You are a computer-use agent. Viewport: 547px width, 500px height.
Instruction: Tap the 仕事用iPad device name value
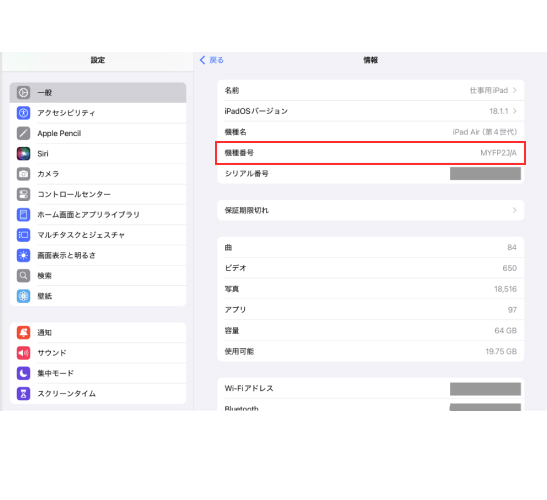(x=488, y=90)
